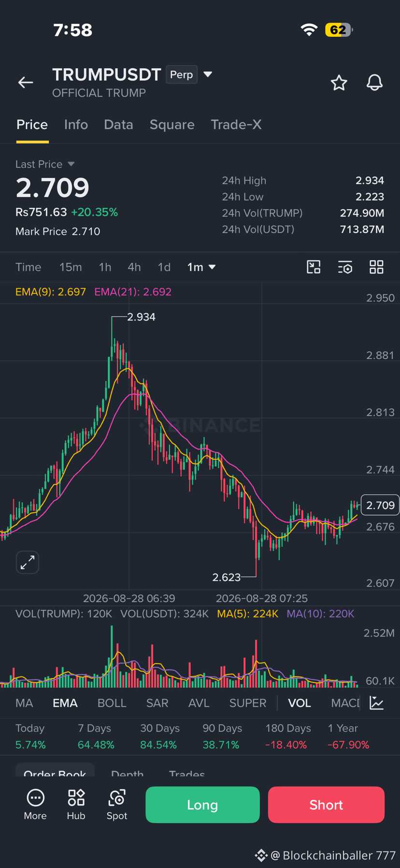Open chart layout grid icon
This screenshot has width=400, height=868.
click(x=376, y=267)
